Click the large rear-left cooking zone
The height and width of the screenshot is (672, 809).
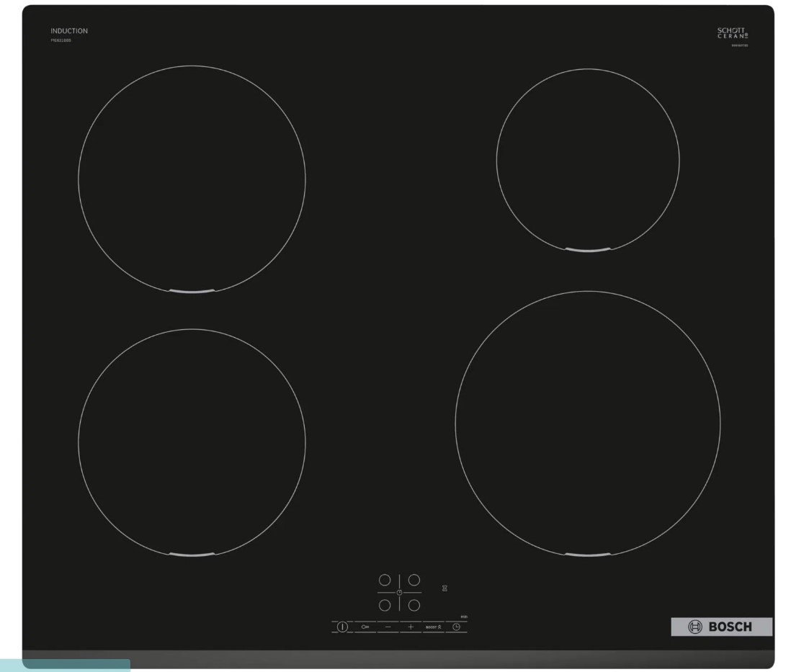click(192, 179)
